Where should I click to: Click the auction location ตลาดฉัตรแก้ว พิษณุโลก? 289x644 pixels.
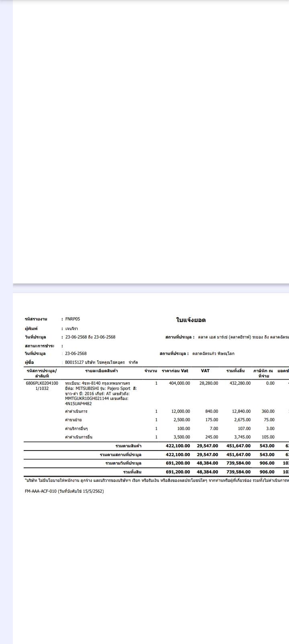click(213, 354)
